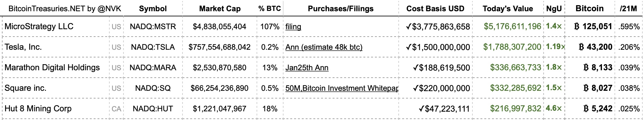Viewport: 644px width, 120px height.
Task: Click BitcoinTreasuries.NET by @NVK title
Action: (65, 9)
